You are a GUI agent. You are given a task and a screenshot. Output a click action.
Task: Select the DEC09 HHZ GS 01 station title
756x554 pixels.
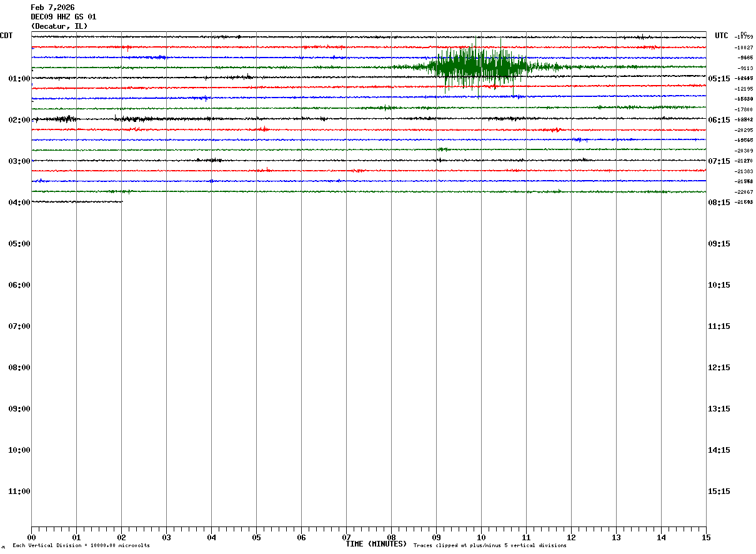pyautogui.click(x=63, y=17)
